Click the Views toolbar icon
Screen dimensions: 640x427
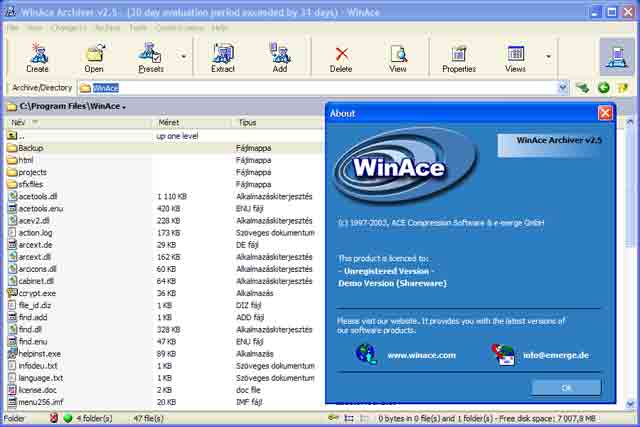coord(515,58)
